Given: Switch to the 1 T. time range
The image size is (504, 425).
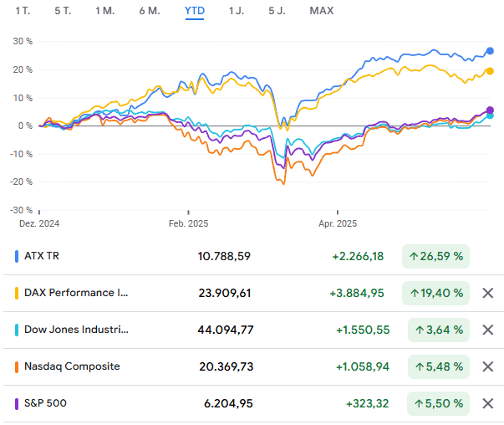Looking at the screenshot, I should coord(23,11).
